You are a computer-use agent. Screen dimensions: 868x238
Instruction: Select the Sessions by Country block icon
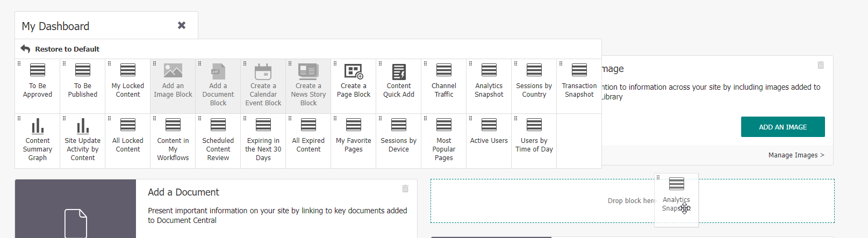pyautogui.click(x=534, y=70)
